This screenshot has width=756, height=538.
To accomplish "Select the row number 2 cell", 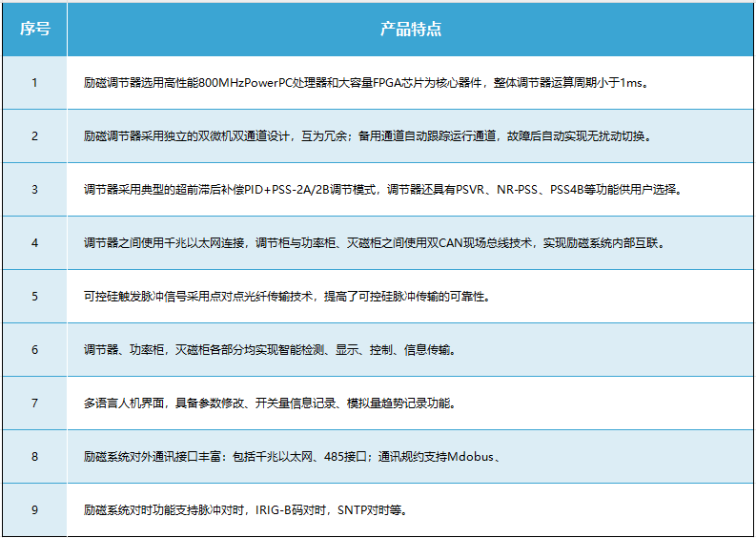I will (34, 136).
